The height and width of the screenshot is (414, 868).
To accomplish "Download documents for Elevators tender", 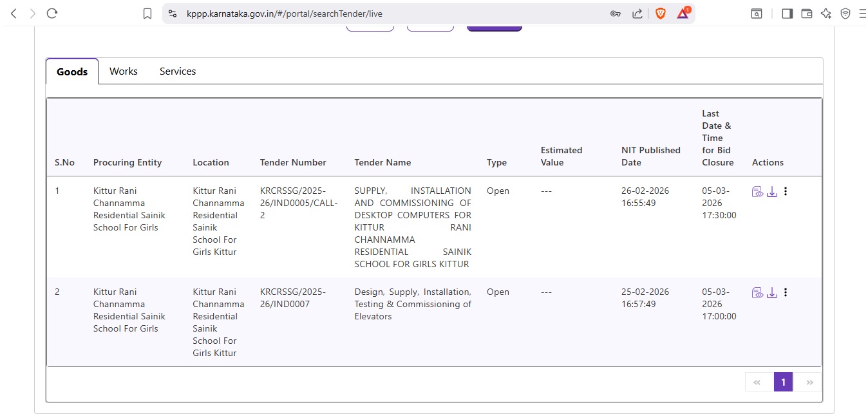I will [771, 292].
